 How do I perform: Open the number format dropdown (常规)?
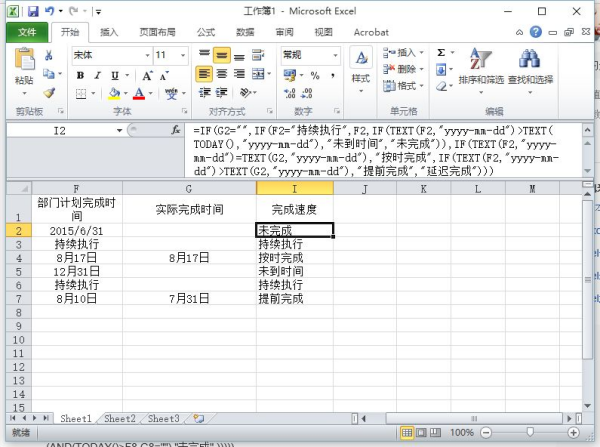(x=335, y=55)
